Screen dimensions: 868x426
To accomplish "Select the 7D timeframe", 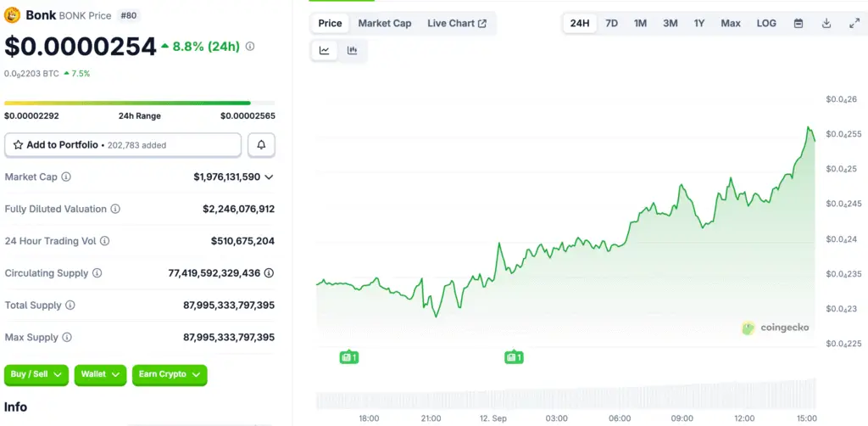I will [x=612, y=23].
